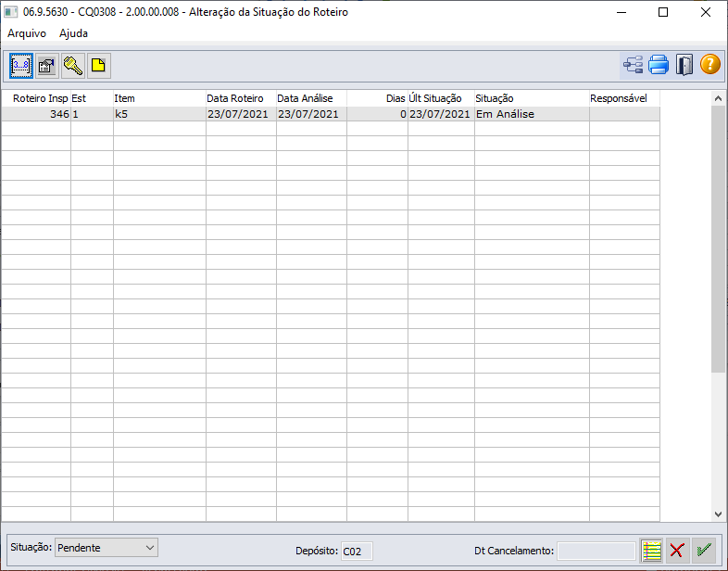Click the Últ Situação column header

[x=441, y=98]
